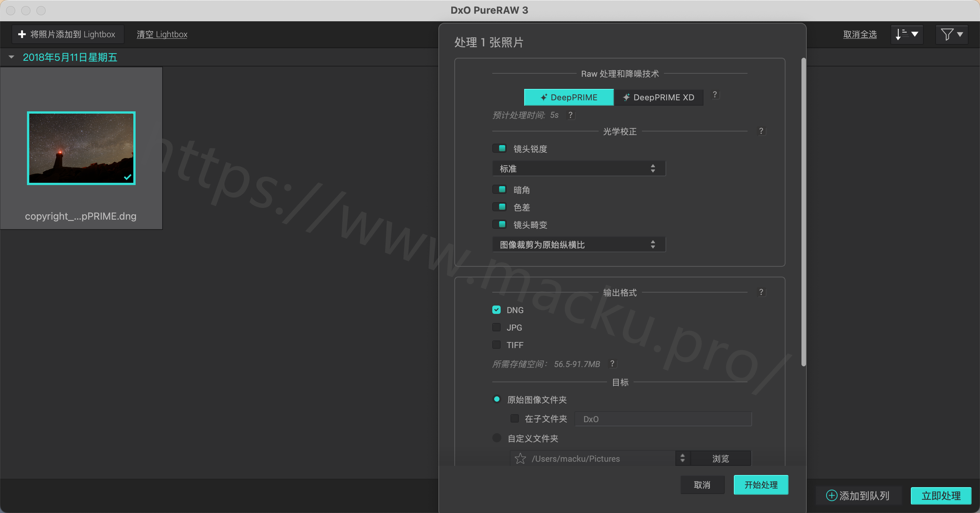This screenshot has height=513, width=980.
Task: Click help icon next to 所需存储空间
Action: pyautogui.click(x=612, y=363)
